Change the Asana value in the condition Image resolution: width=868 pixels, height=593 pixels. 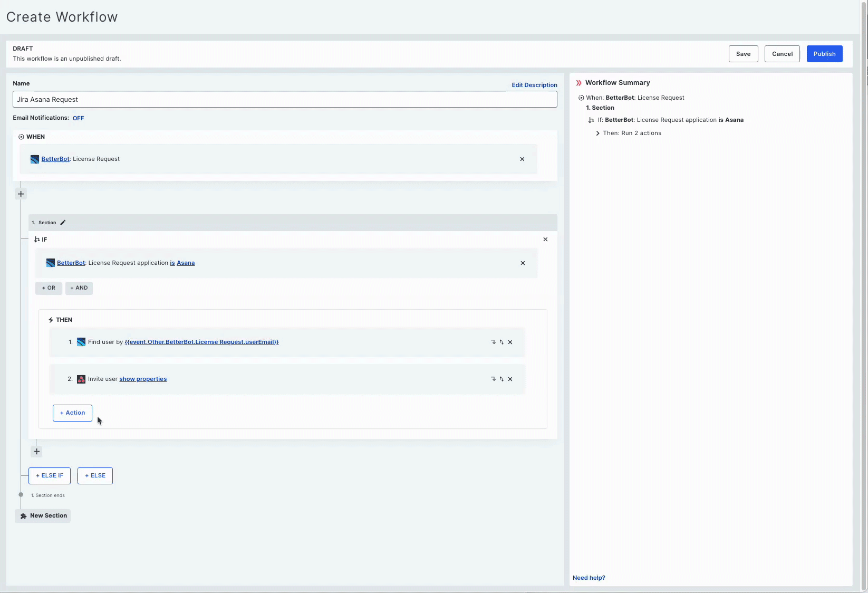pos(186,263)
